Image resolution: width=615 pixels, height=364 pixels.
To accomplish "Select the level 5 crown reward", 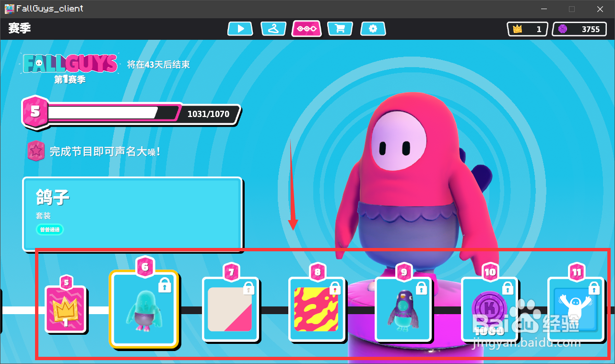I will click(66, 309).
